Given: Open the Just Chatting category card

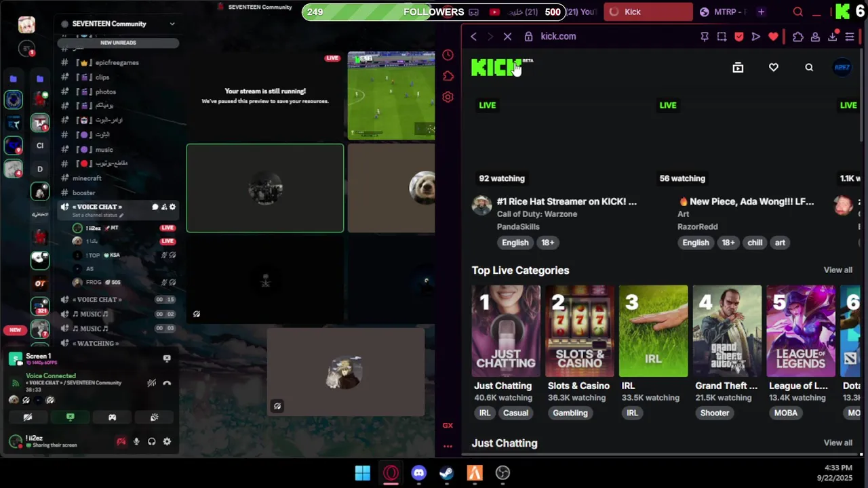Looking at the screenshot, I should pyautogui.click(x=506, y=331).
